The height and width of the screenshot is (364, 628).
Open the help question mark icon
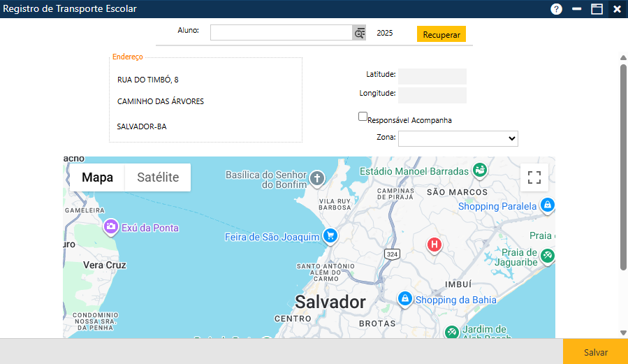(x=556, y=9)
